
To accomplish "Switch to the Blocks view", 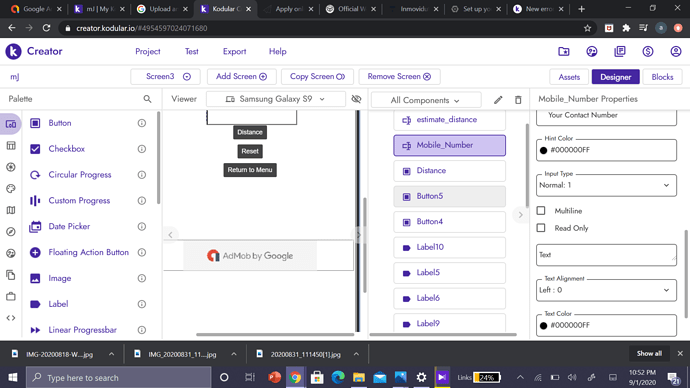I will pyautogui.click(x=662, y=77).
